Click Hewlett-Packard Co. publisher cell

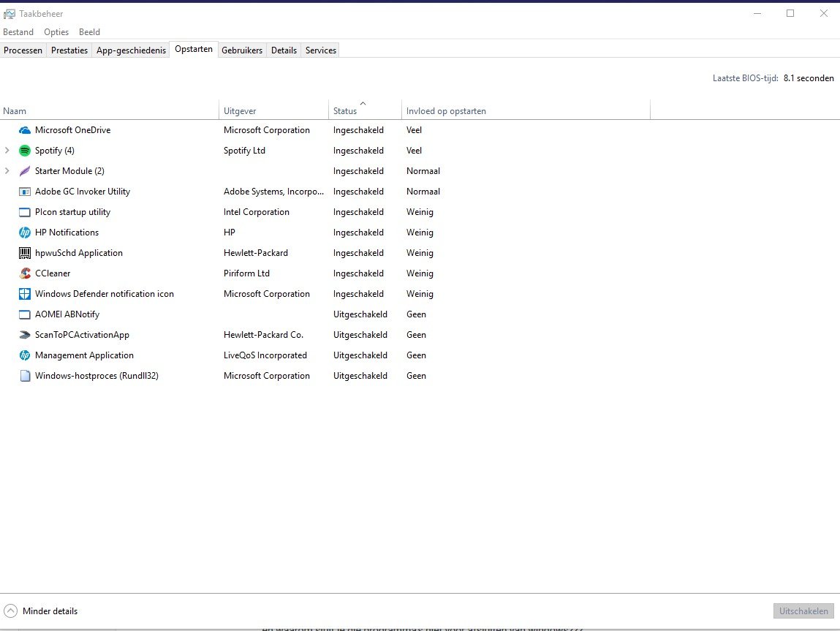tap(263, 335)
